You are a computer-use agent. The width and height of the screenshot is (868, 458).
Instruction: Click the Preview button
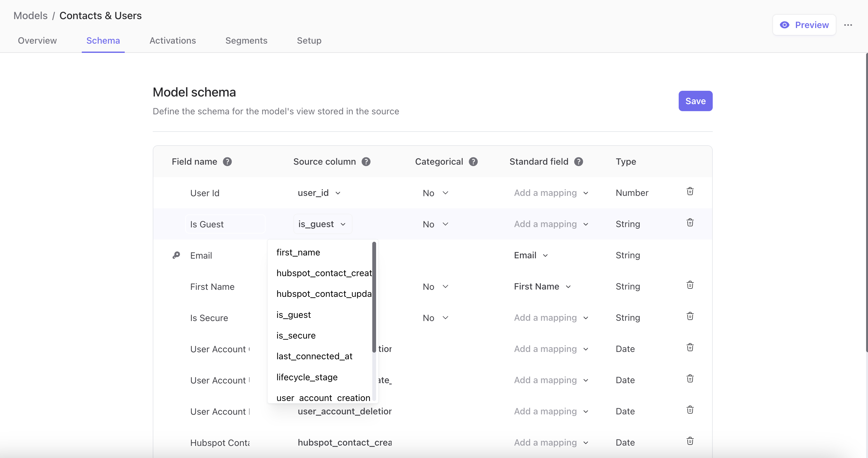coord(804,25)
